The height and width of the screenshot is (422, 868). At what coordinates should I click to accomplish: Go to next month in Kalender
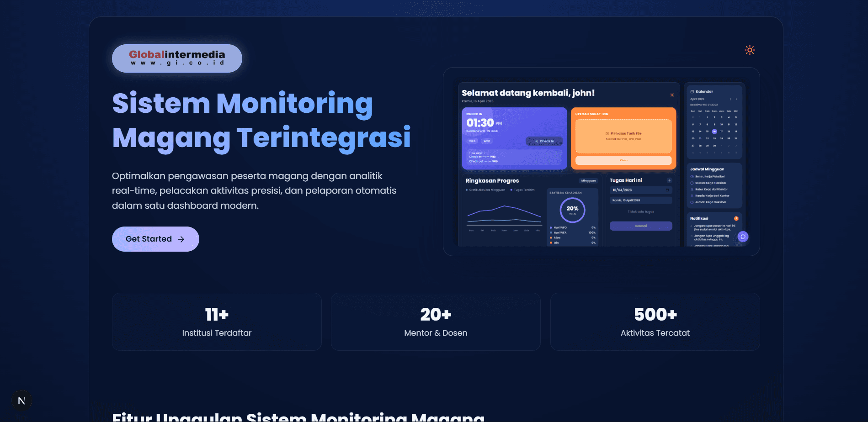[736, 99]
